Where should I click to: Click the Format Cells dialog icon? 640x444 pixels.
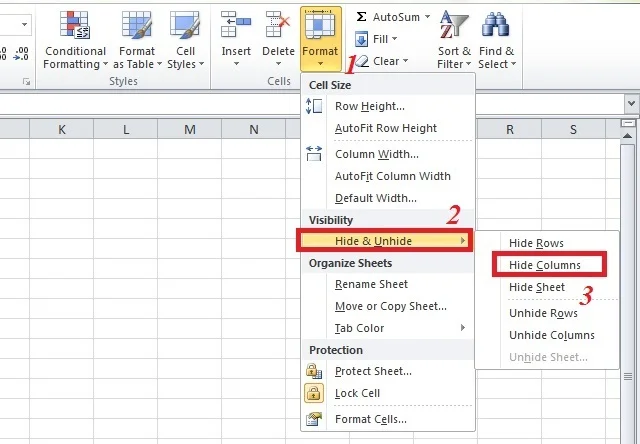(314, 419)
